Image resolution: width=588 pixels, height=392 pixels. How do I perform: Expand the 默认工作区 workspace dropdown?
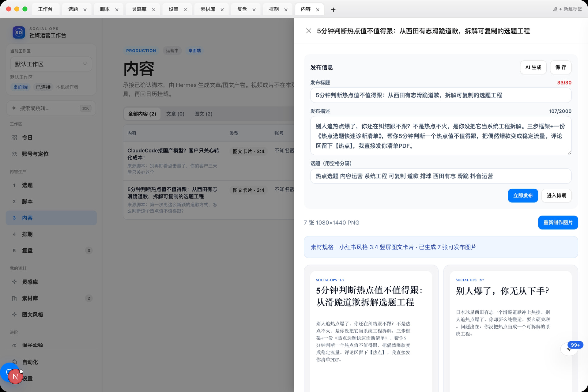tap(51, 64)
